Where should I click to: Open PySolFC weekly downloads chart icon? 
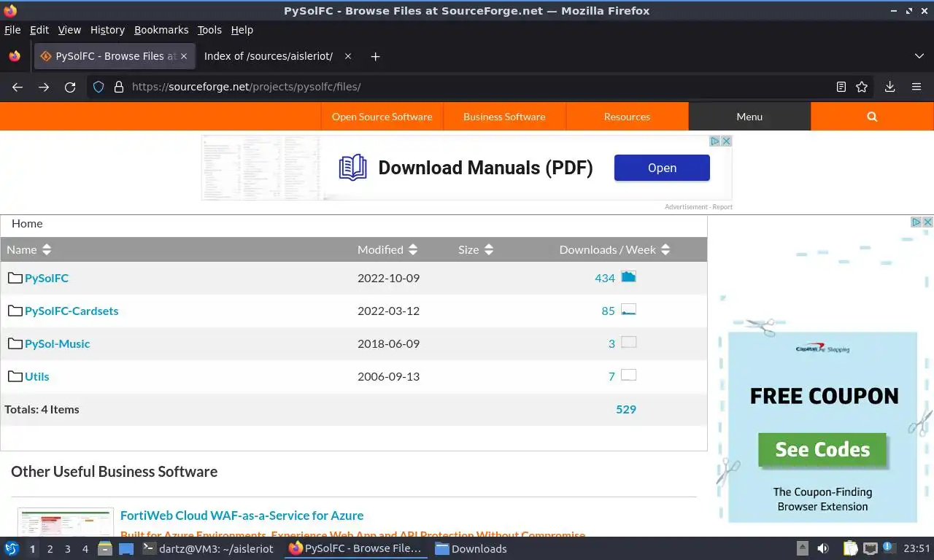click(628, 276)
